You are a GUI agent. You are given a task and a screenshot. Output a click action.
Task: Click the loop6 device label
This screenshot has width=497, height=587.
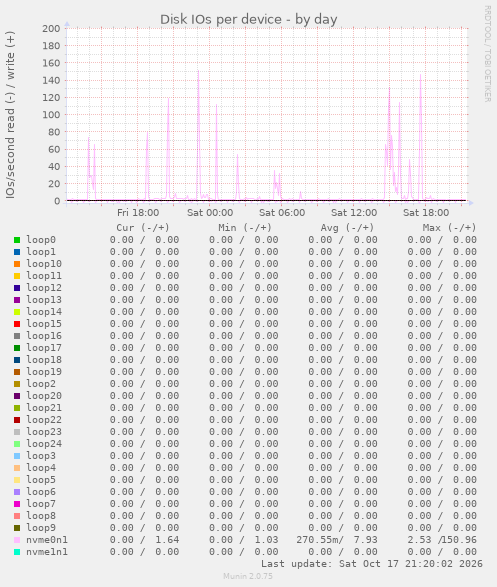[x=41, y=492]
